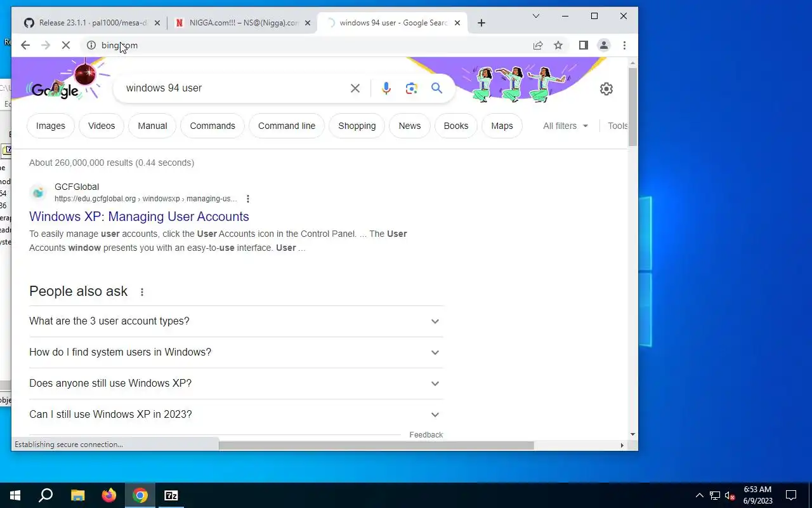Open Windows XP: Managing User Accounts link
The width and height of the screenshot is (812, 508).
(139, 217)
